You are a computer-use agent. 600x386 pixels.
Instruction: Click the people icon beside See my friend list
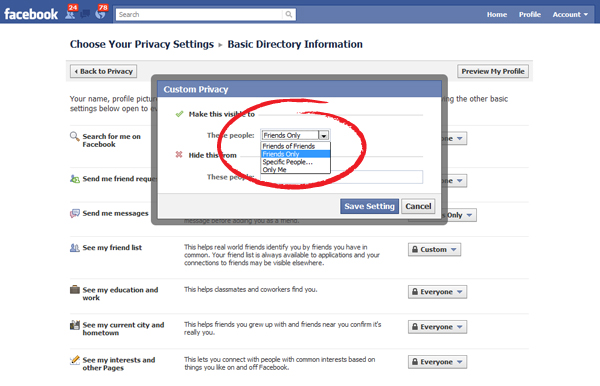tap(75, 248)
